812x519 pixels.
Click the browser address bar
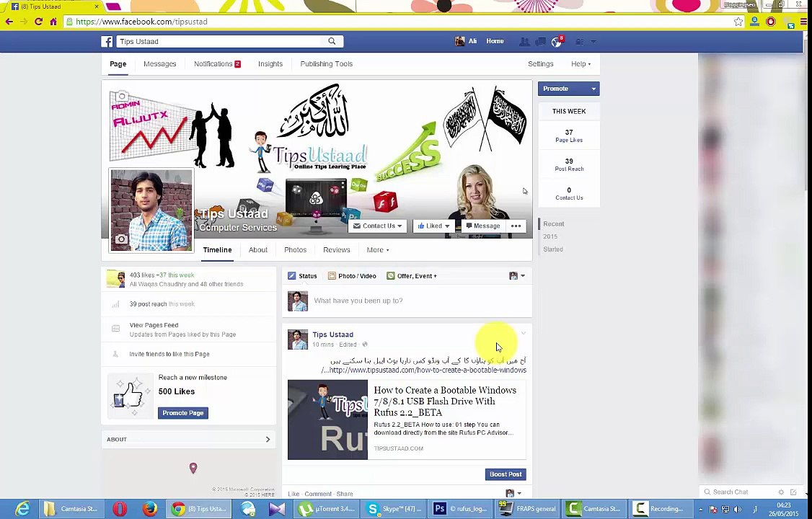[397, 22]
